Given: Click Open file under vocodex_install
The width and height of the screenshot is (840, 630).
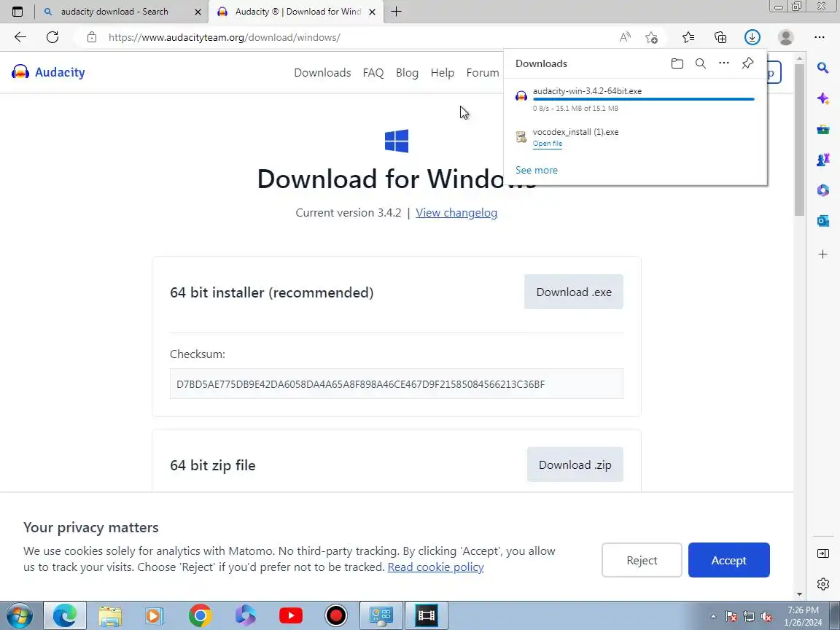Looking at the screenshot, I should [x=547, y=144].
